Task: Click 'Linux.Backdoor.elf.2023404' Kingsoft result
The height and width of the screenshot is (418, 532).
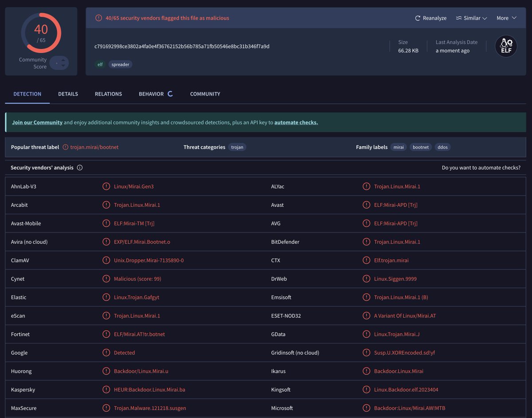Action: [x=406, y=390]
